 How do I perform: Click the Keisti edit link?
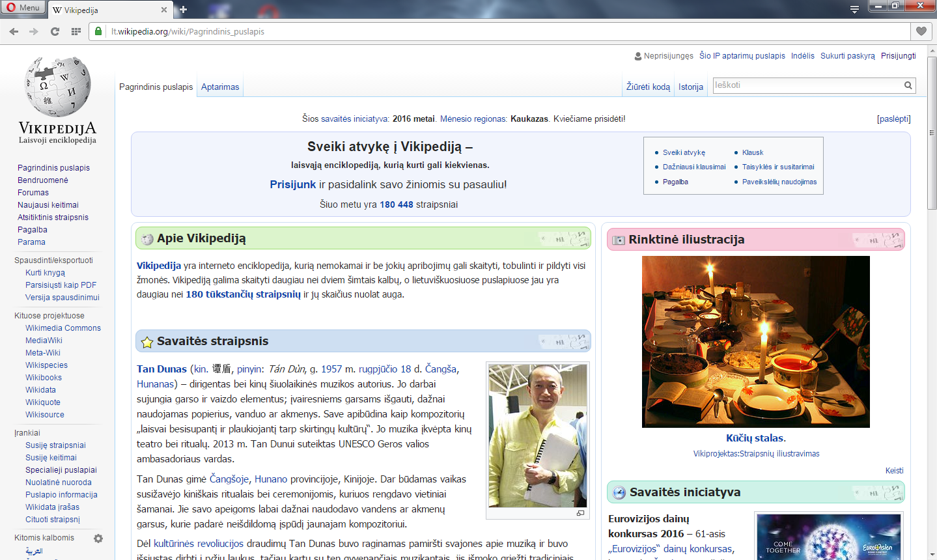(x=895, y=471)
